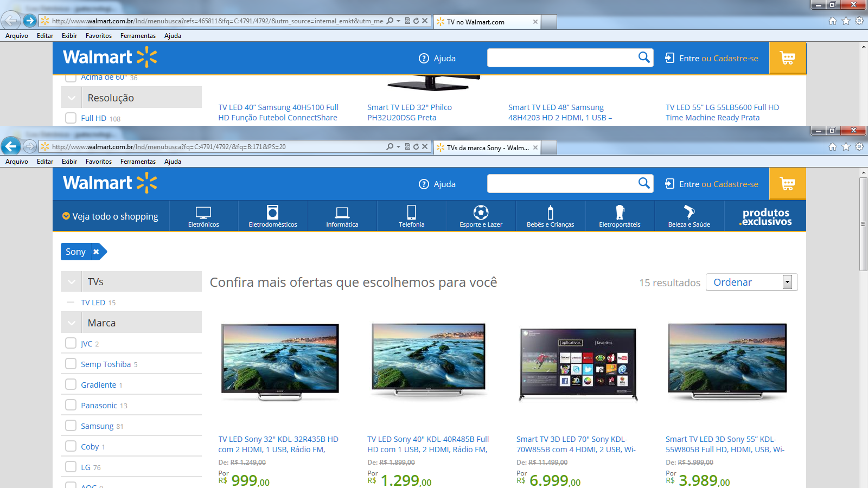Focus the Walmart search field on Sony TVs page
Image resolution: width=868 pixels, height=488 pixels.
pyautogui.click(x=563, y=183)
